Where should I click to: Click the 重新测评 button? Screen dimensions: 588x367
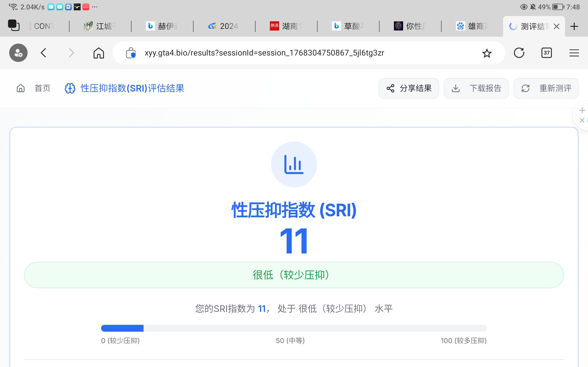pyautogui.click(x=546, y=88)
